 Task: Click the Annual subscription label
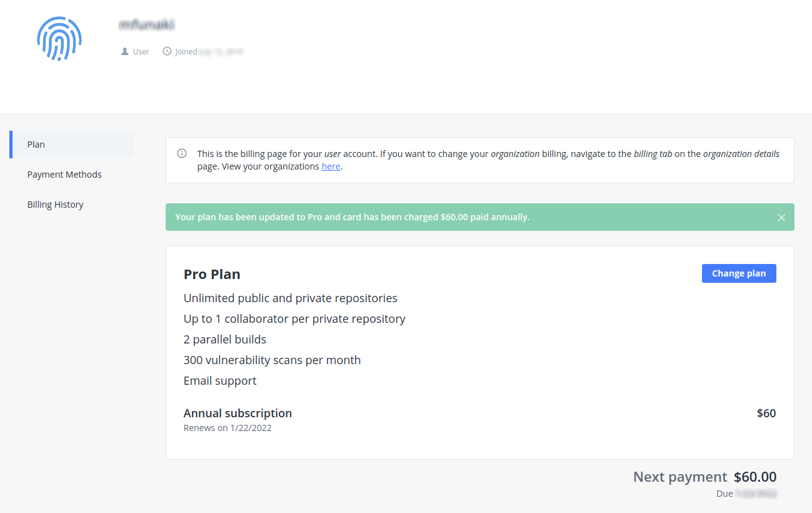click(x=238, y=413)
